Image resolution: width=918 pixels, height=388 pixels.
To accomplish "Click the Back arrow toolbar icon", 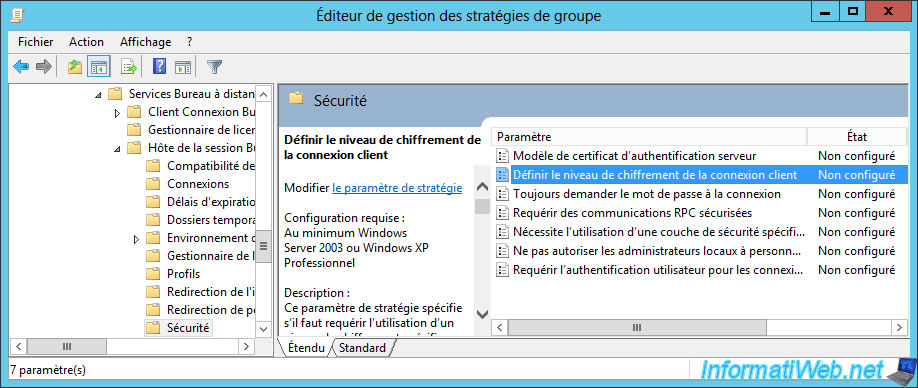I will (x=21, y=67).
